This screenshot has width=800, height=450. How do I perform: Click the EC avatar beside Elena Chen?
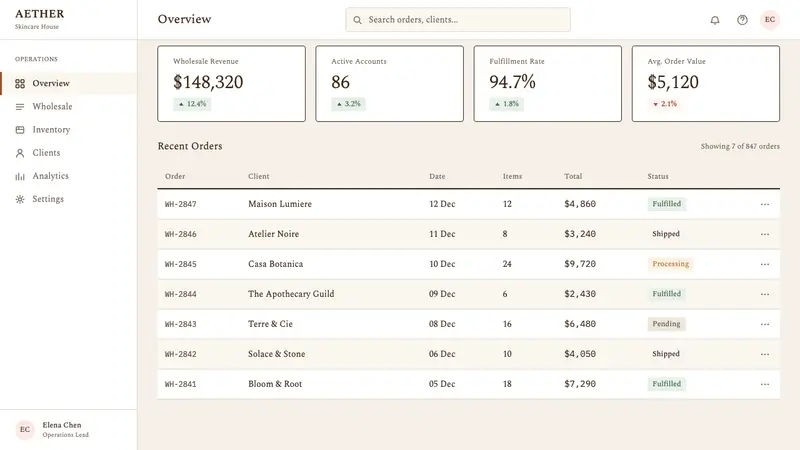[x=24, y=430]
